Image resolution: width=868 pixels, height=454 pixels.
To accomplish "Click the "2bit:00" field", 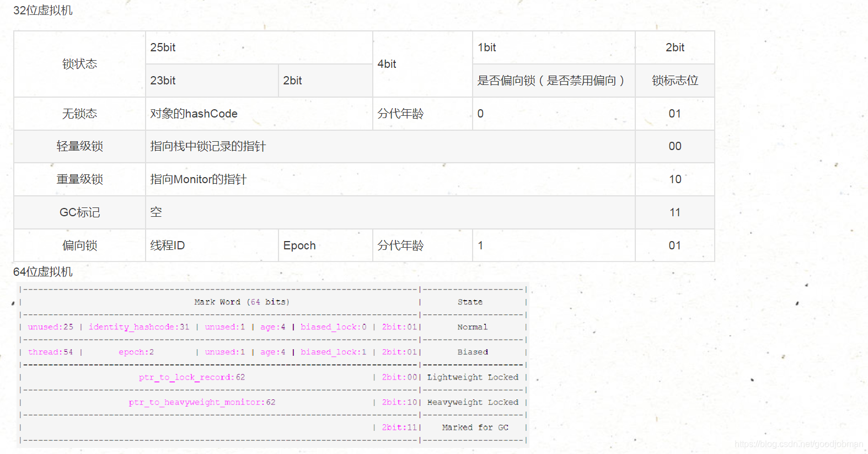I will coord(399,377).
